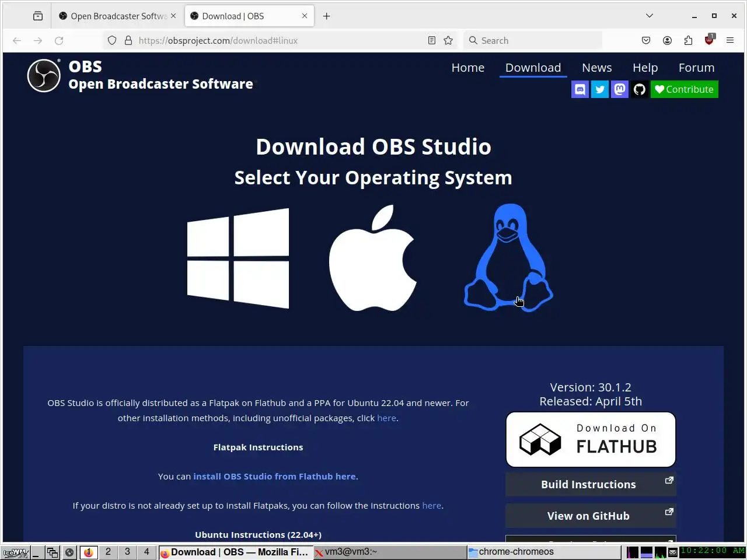
Task: Open the Forum navigation item
Action: (697, 68)
